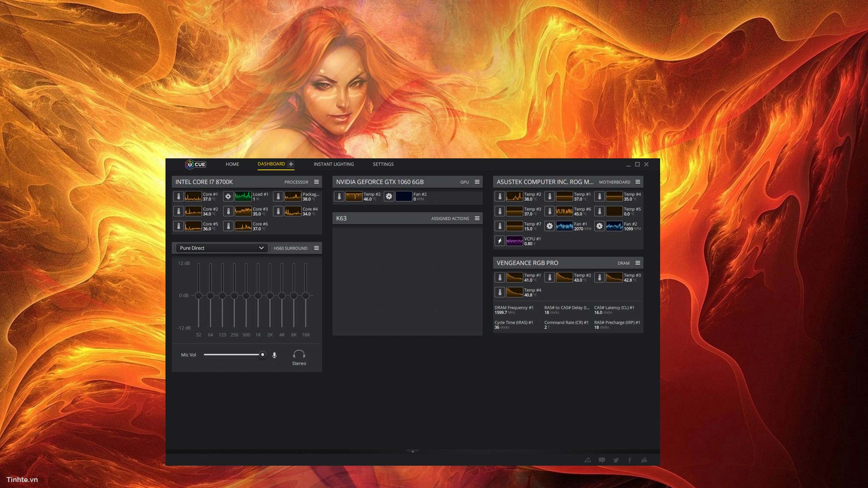Maximize the iCUE window

point(637,164)
